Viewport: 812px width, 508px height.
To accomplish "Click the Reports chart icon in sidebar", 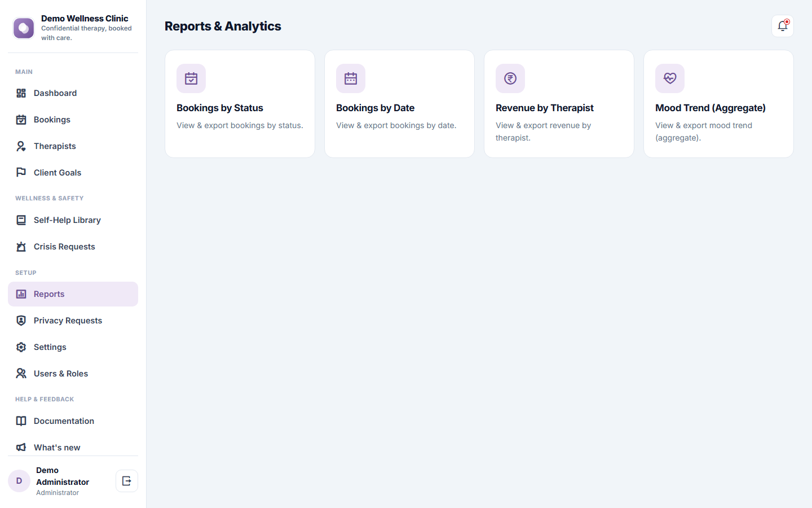I will pyautogui.click(x=21, y=294).
